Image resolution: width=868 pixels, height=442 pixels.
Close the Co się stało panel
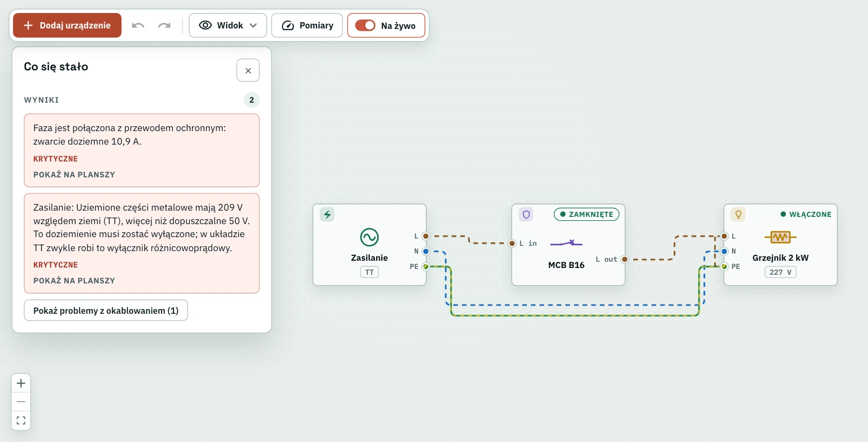pyautogui.click(x=248, y=70)
